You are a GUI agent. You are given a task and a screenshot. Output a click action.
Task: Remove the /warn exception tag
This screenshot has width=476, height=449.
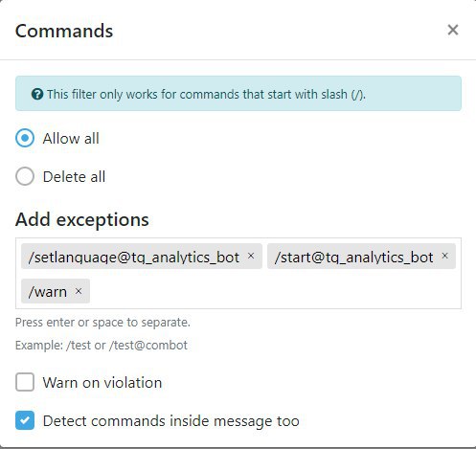click(x=79, y=291)
